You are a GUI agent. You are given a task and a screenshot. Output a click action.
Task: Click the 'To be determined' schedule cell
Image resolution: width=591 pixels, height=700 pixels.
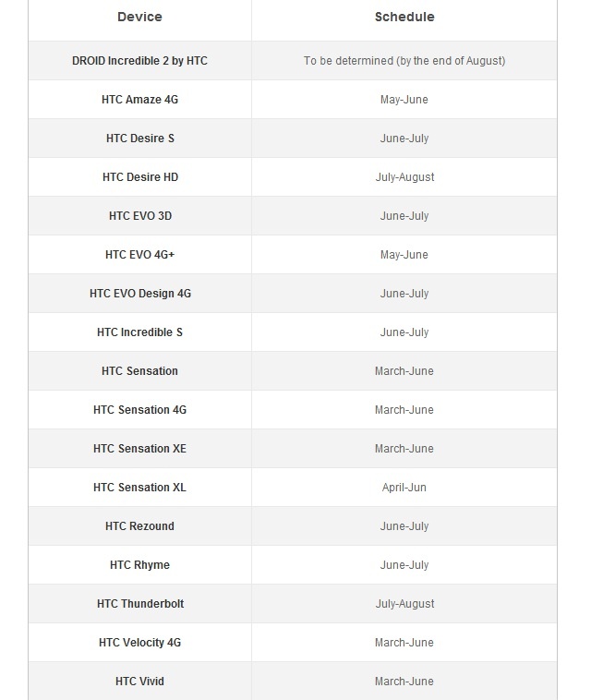[404, 61]
